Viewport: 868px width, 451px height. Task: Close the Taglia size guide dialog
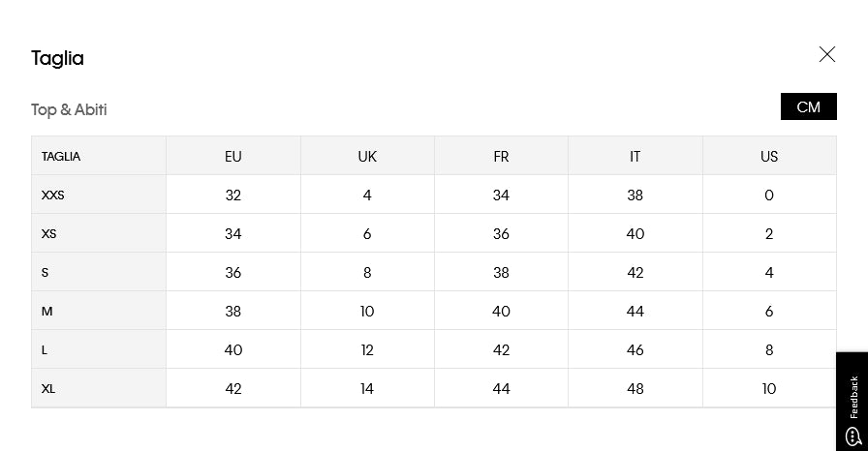[826, 54]
